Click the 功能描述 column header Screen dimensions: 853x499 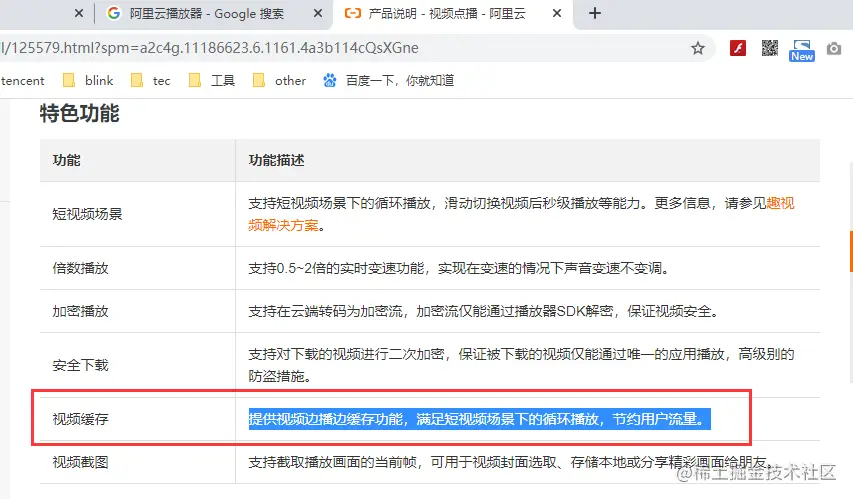click(276, 160)
